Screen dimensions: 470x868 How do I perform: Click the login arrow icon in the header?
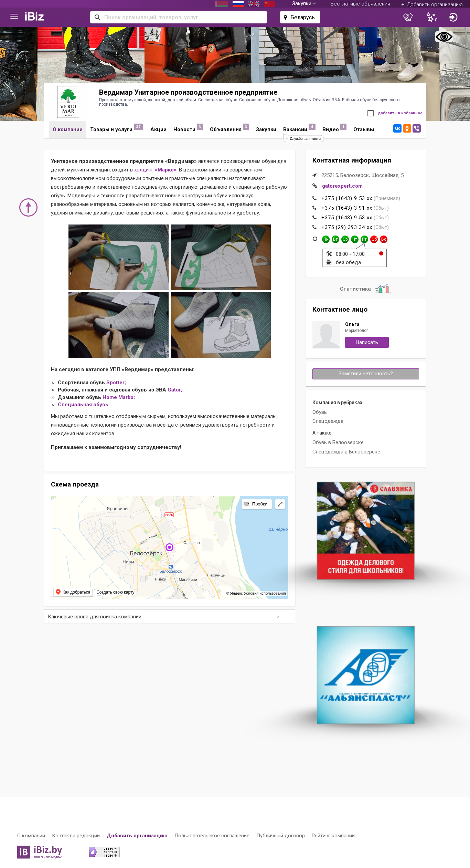453,17
